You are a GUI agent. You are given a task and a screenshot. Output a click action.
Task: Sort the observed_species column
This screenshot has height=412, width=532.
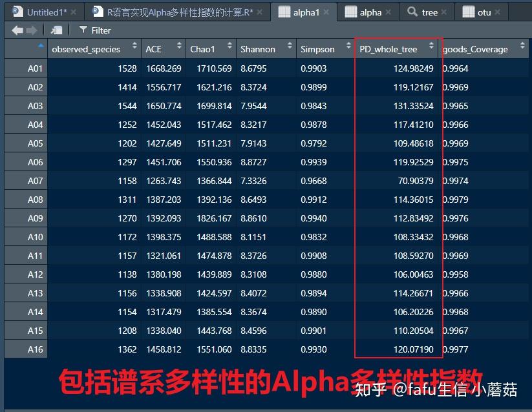click(x=88, y=48)
